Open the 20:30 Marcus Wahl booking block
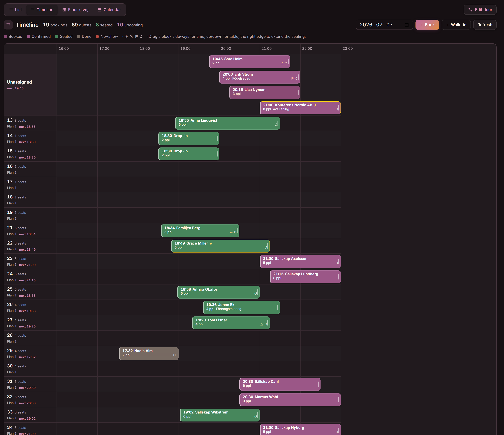504x435 pixels. tap(290, 400)
